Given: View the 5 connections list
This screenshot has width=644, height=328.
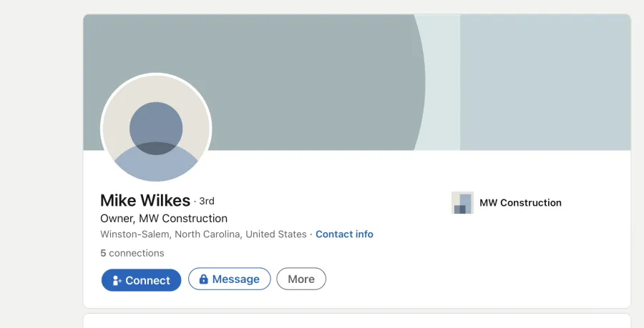Looking at the screenshot, I should click(x=132, y=253).
